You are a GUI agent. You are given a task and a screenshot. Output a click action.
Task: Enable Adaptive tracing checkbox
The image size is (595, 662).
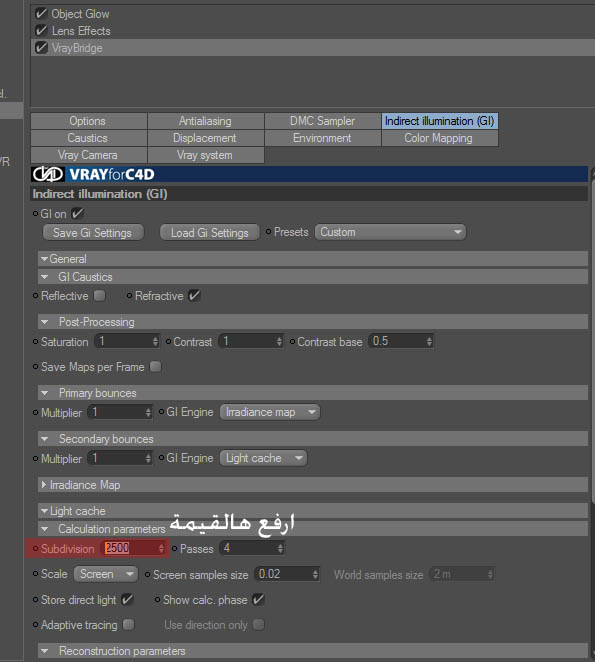click(128, 624)
